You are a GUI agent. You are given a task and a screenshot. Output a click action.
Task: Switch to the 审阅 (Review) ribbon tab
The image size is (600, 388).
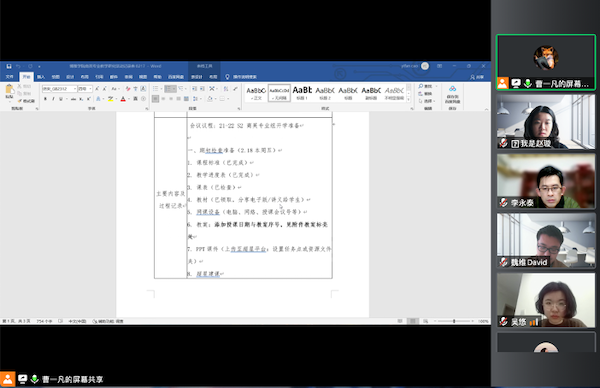pos(128,77)
